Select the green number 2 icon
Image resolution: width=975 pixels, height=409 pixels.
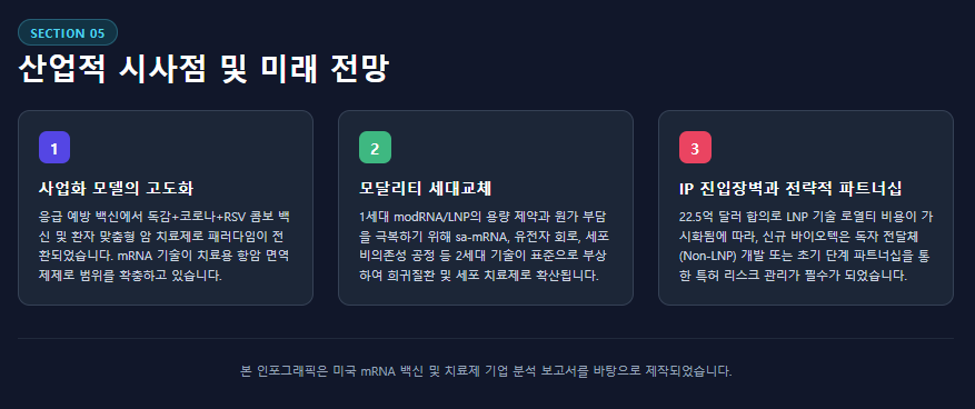pos(374,148)
